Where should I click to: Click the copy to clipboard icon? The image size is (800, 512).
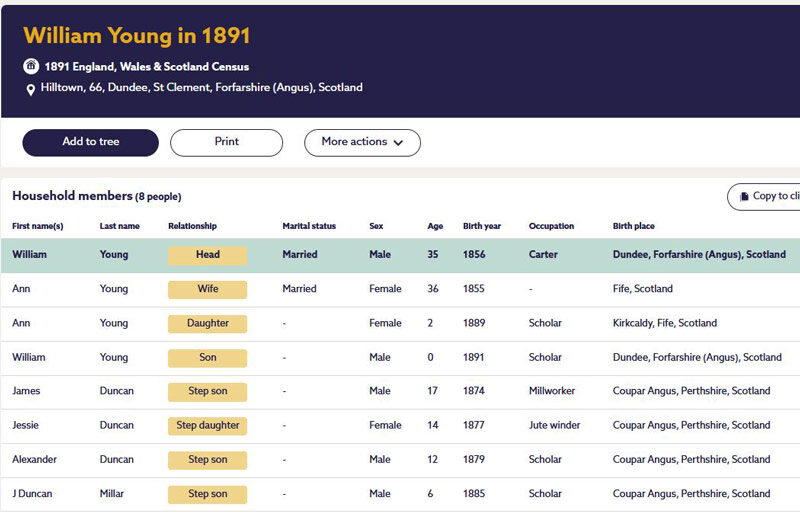744,197
